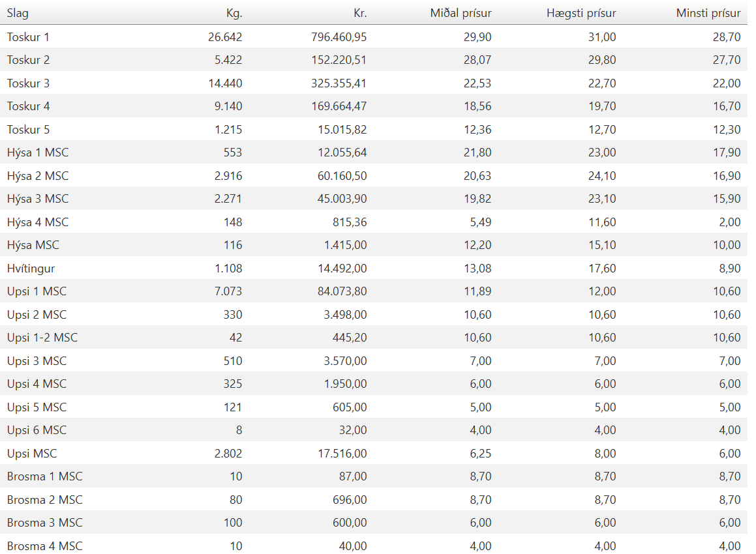756x554 pixels.
Task: Click the Hýsa 1 MSC row
Action: tap(374, 153)
